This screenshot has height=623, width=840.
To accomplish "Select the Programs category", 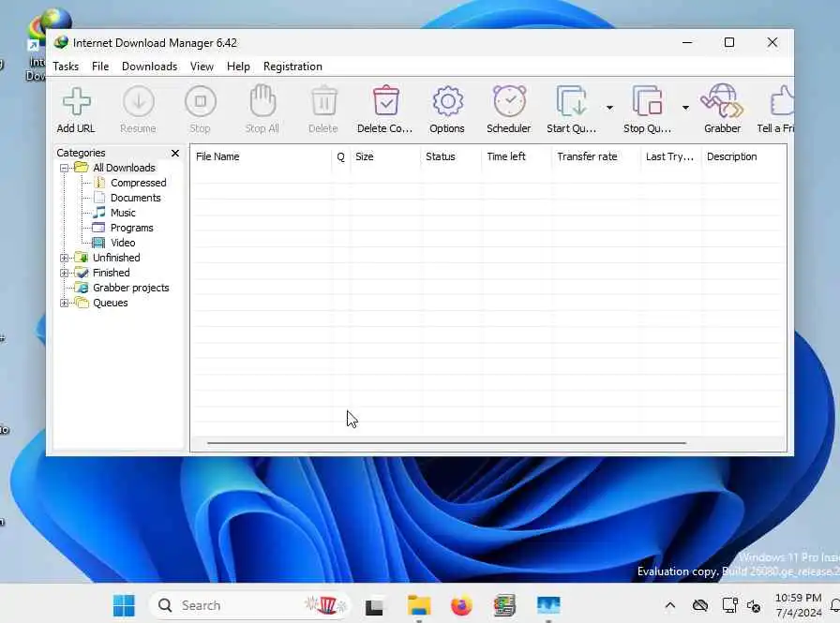I will (x=132, y=228).
